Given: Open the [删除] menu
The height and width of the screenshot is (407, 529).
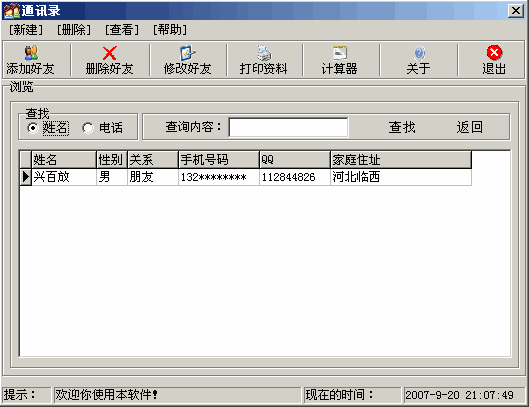Looking at the screenshot, I should 74,30.
